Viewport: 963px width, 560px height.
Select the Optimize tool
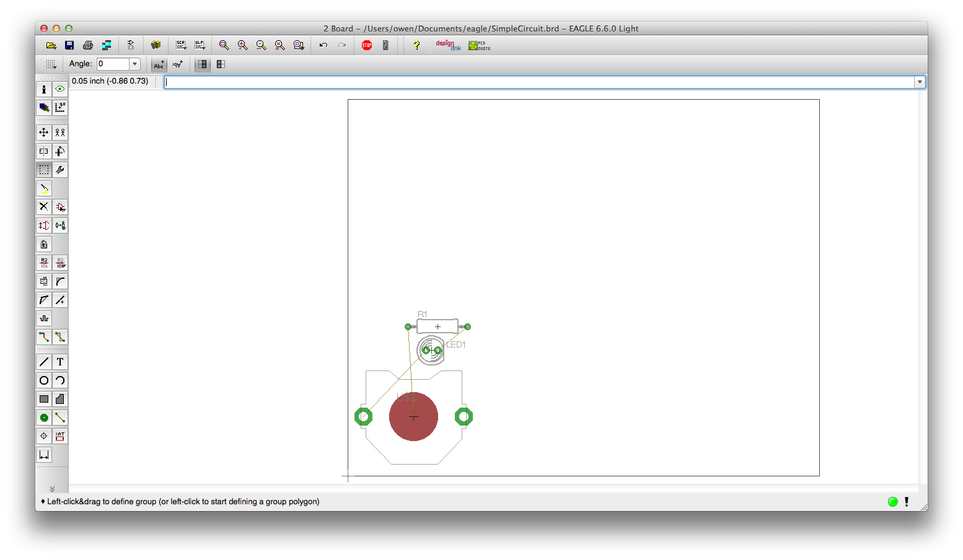(60, 300)
